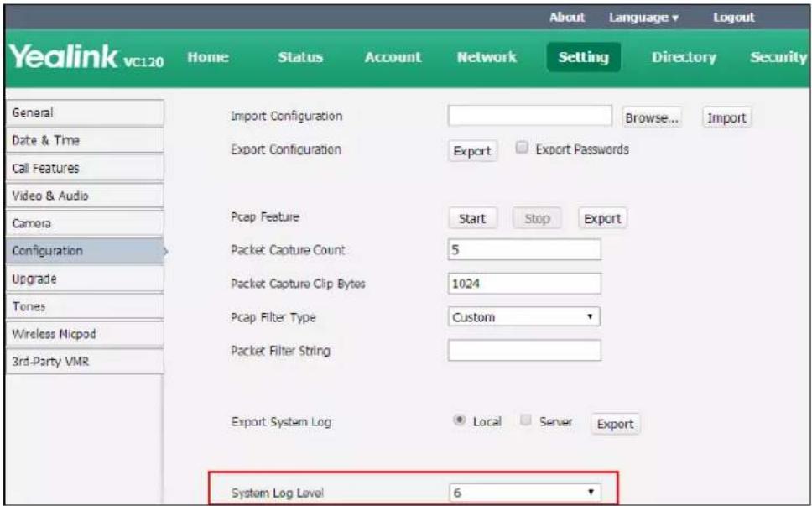
Task: Switch to the Status tab
Action: (300, 57)
